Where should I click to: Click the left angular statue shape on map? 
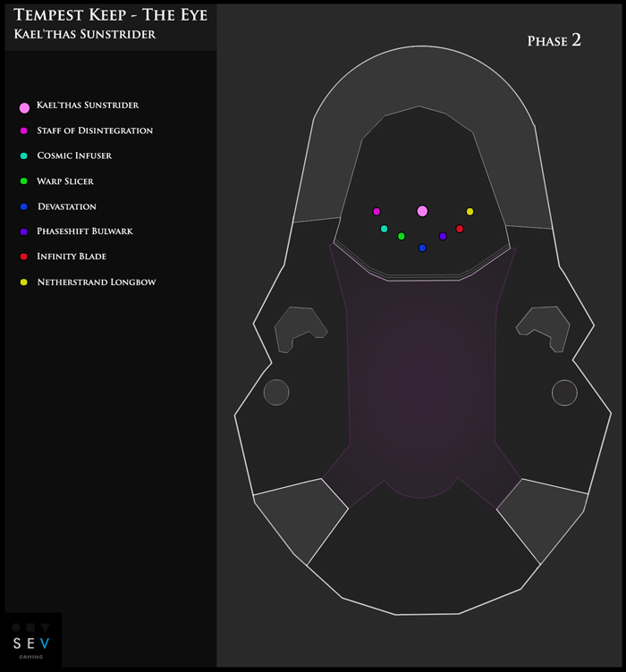(x=300, y=329)
